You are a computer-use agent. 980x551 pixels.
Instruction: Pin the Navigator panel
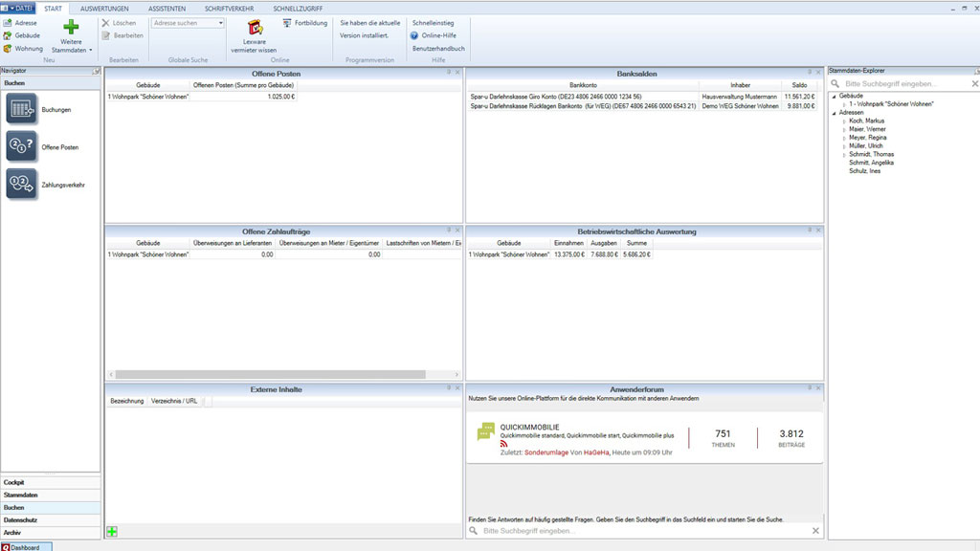pyautogui.click(x=96, y=72)
